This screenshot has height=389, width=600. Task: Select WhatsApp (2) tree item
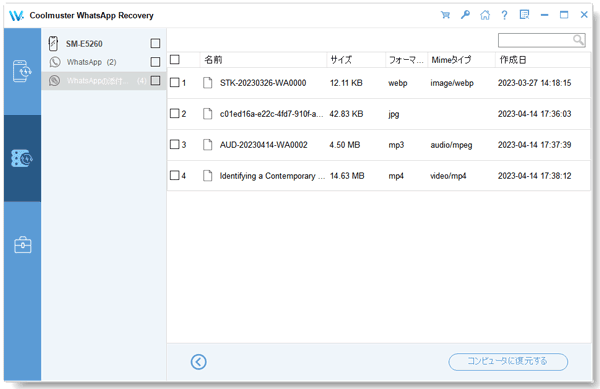[x=91, y=62]
